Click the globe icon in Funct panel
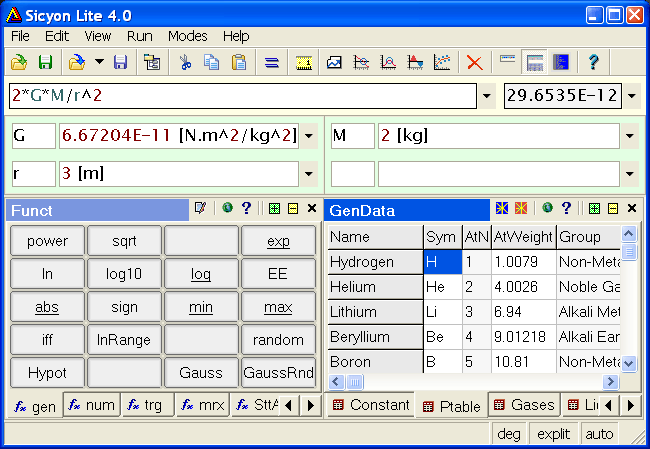Image resolution: width=650 pixels, height=449 pixels. (227, 207)
